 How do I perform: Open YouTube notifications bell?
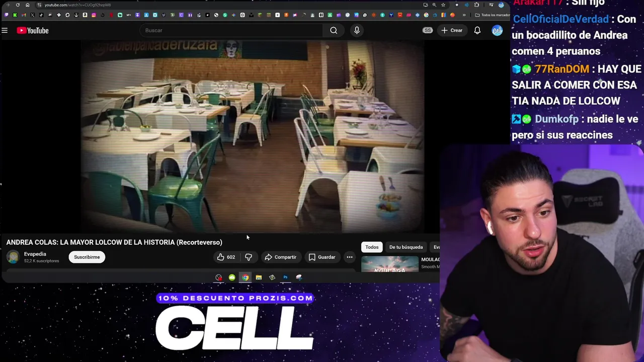[477, 30]
